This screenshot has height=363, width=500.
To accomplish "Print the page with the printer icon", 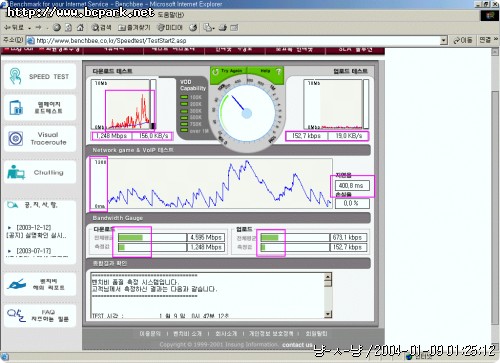I will pos(223,28).
